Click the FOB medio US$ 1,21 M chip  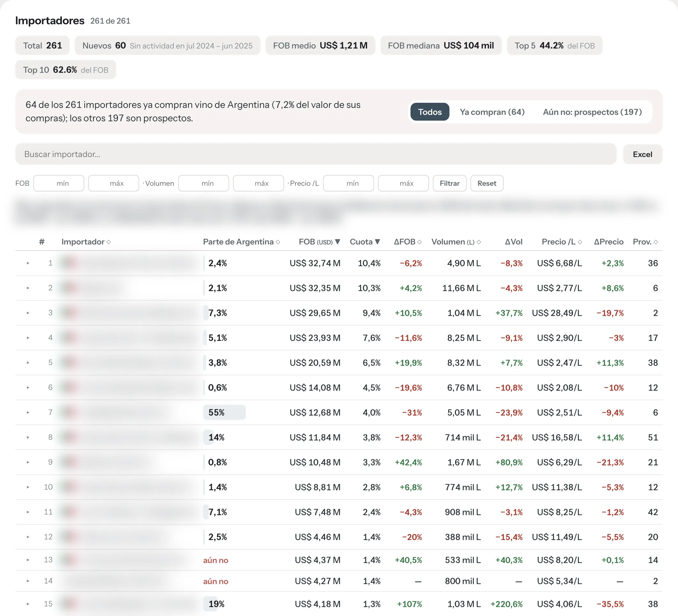pyautogui.click(x=320, y=45)
